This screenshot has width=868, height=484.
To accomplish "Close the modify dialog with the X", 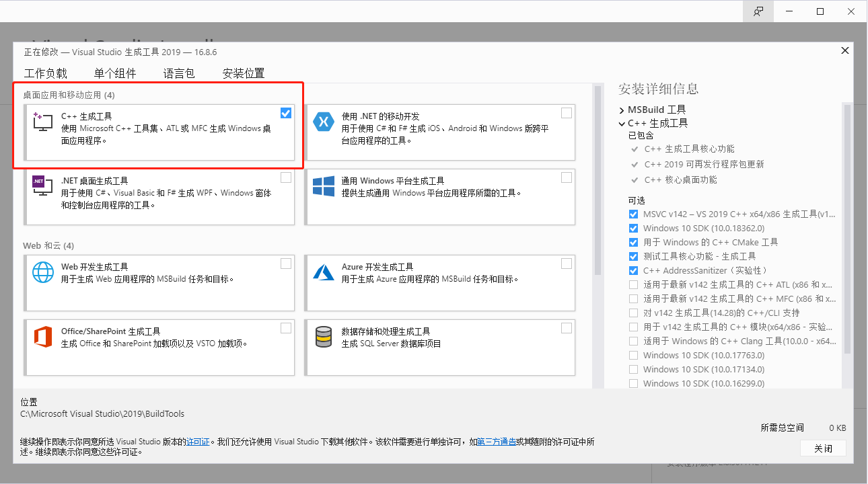I will click(845, 50).
